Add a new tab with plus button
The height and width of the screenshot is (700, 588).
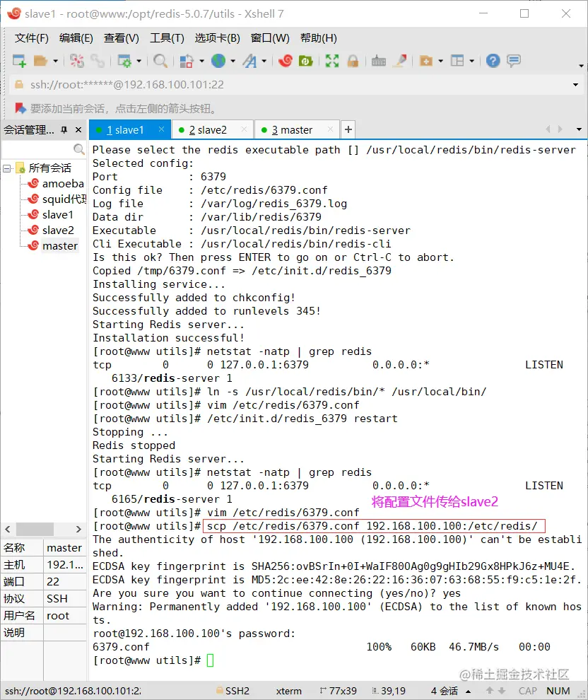[x=348, y=129]
